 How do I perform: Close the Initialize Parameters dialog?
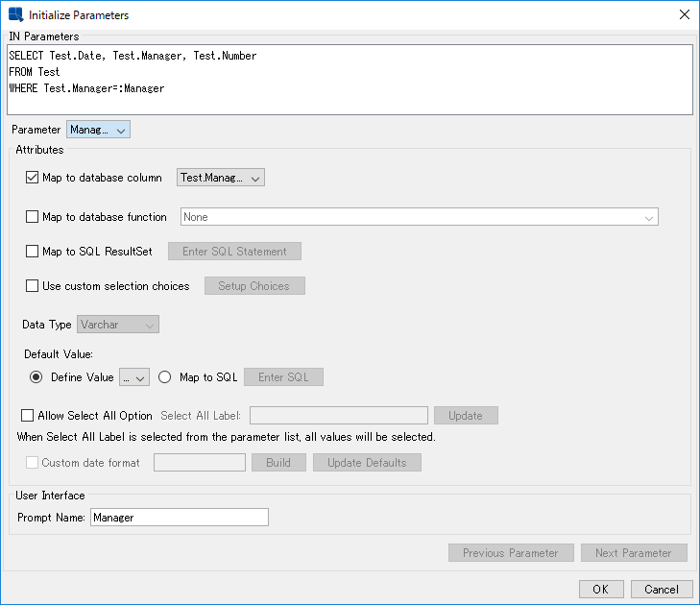coord(684,14)
